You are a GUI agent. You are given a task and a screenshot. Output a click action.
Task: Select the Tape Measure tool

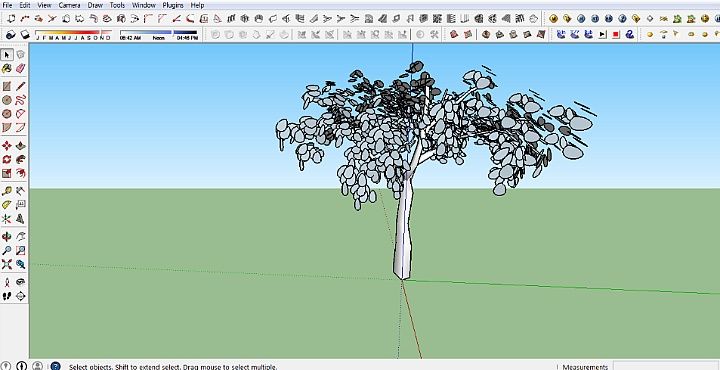click(6, 191)
